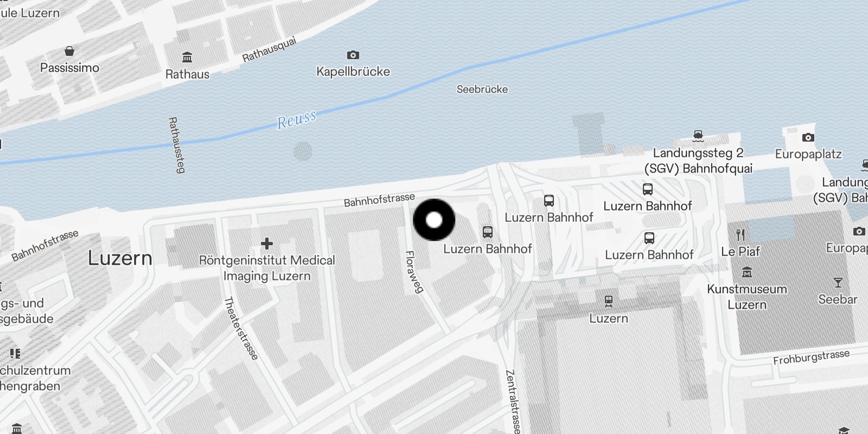The height and width of the screenshot is (434, 868).
Task: Click the black circular location marker
Action: point(434,220)
